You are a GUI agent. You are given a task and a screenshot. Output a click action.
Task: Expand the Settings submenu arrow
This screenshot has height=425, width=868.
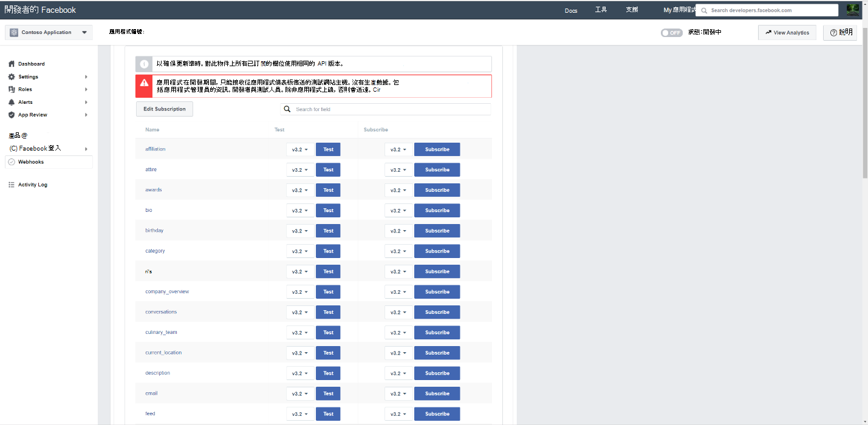click(x=86, y=77)
